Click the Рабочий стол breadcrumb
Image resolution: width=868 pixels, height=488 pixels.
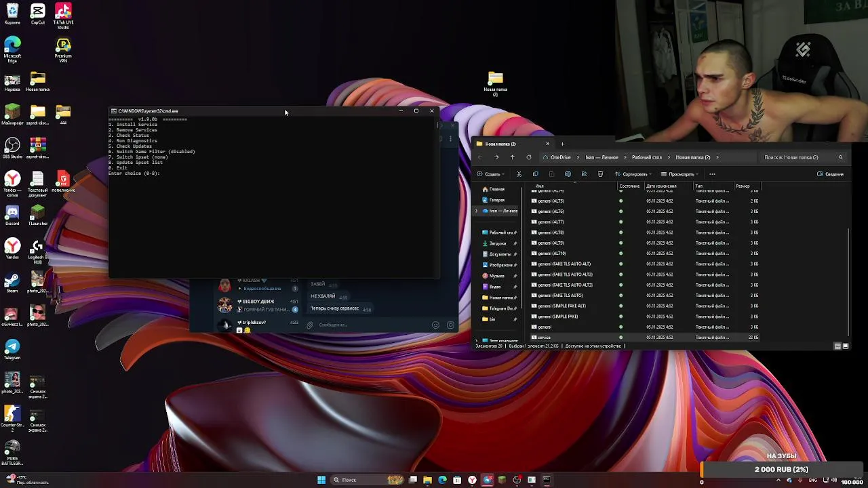647,157
